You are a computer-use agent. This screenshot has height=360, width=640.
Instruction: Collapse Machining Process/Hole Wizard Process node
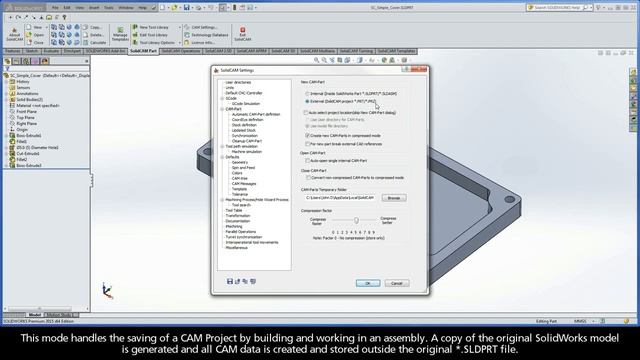[222, 200]
